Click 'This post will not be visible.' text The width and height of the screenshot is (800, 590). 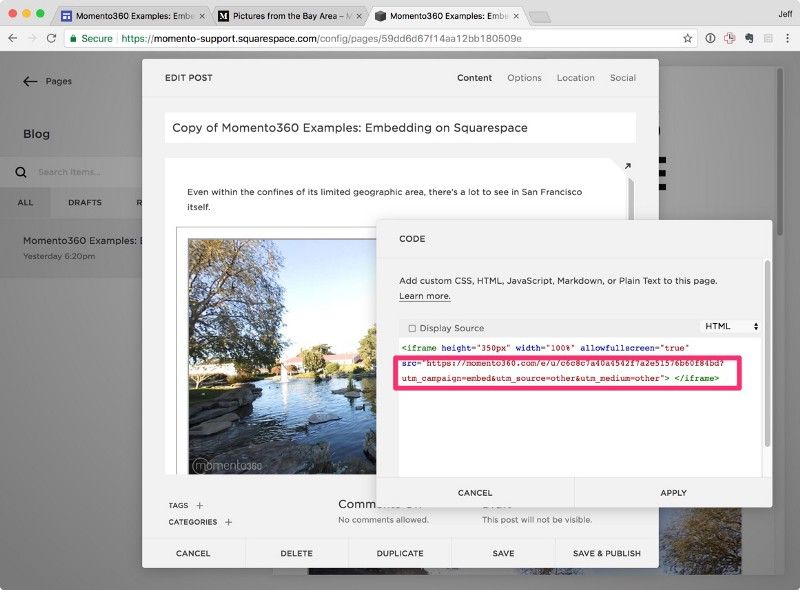(537, 520)
